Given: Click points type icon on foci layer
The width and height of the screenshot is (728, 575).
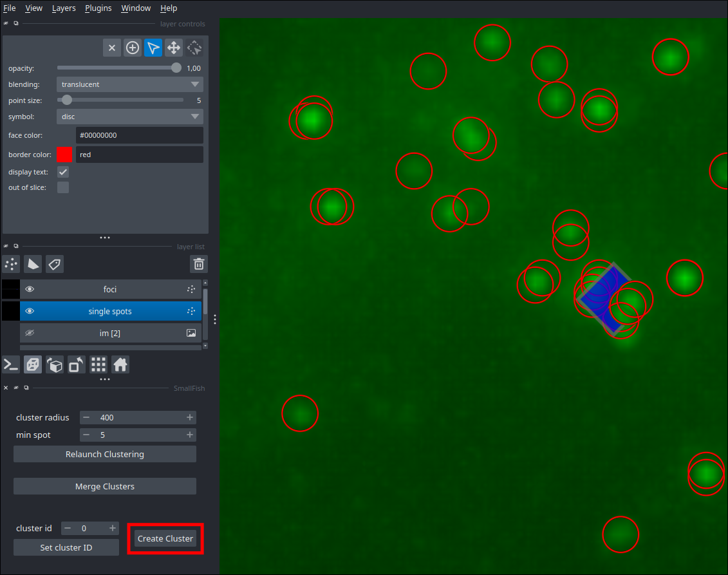Looking at the screenshot, I should click(191, 289).
